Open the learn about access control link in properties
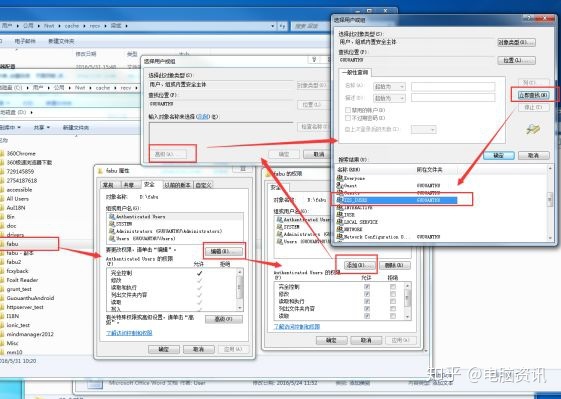The image size is (561, 399). [129, 333]
